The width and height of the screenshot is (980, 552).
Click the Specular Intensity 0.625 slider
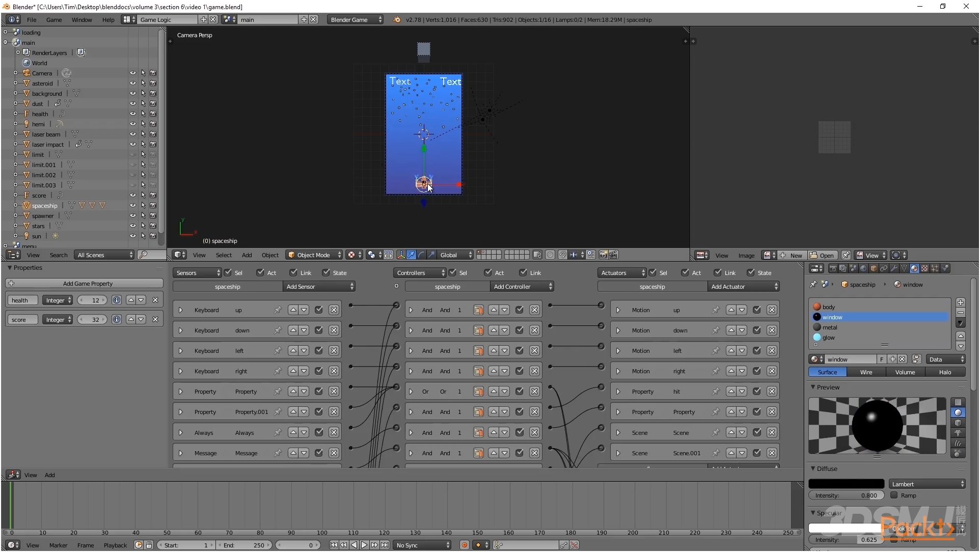pyautogui.click(x=847, y=539)
